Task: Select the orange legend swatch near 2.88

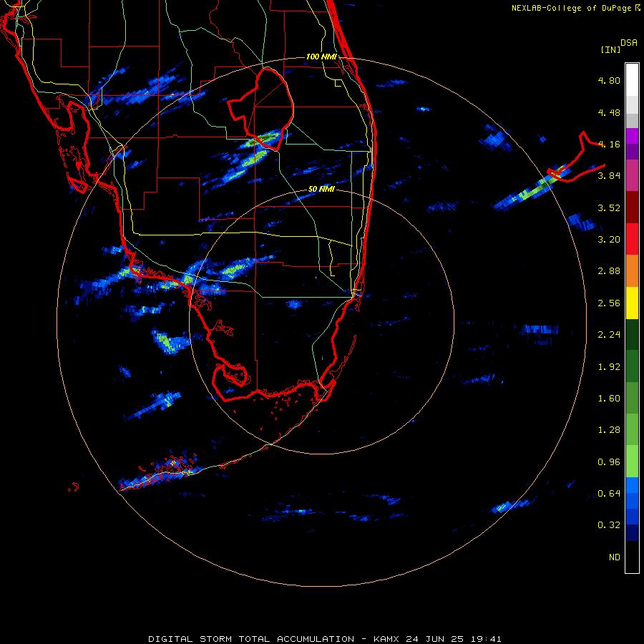Action: coord(632,271)
